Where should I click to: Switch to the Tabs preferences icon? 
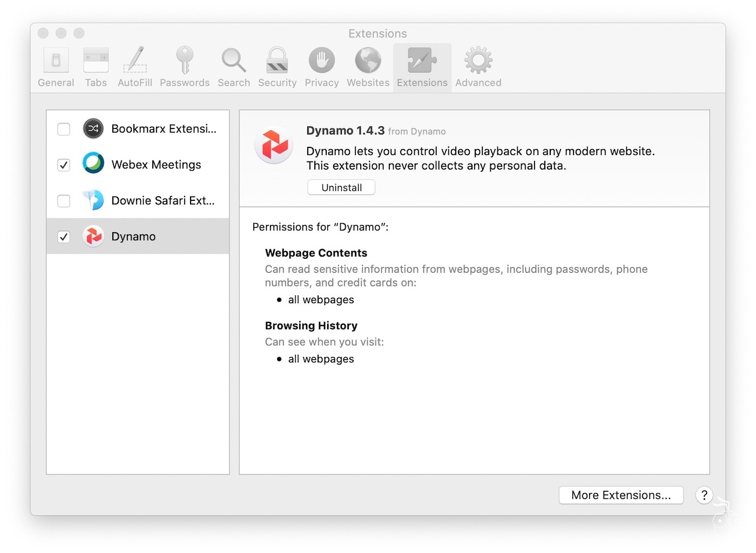point(96,67)
